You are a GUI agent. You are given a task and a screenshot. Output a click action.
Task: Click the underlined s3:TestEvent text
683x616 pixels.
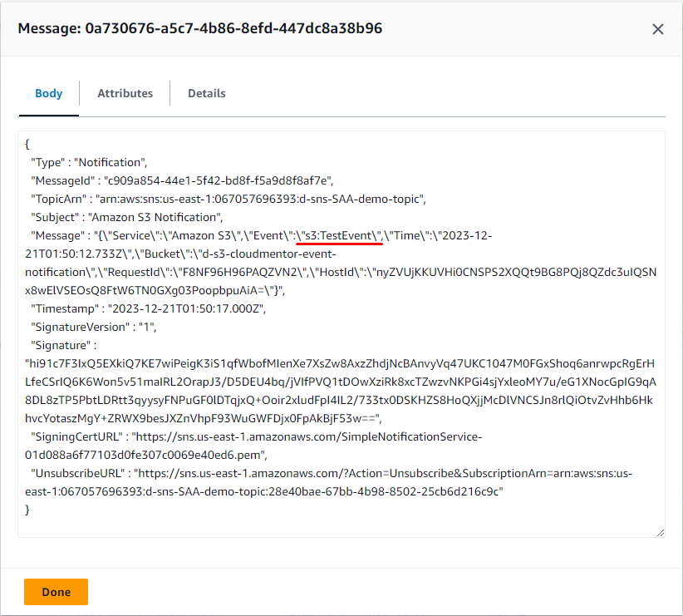(x=341, y=235)
